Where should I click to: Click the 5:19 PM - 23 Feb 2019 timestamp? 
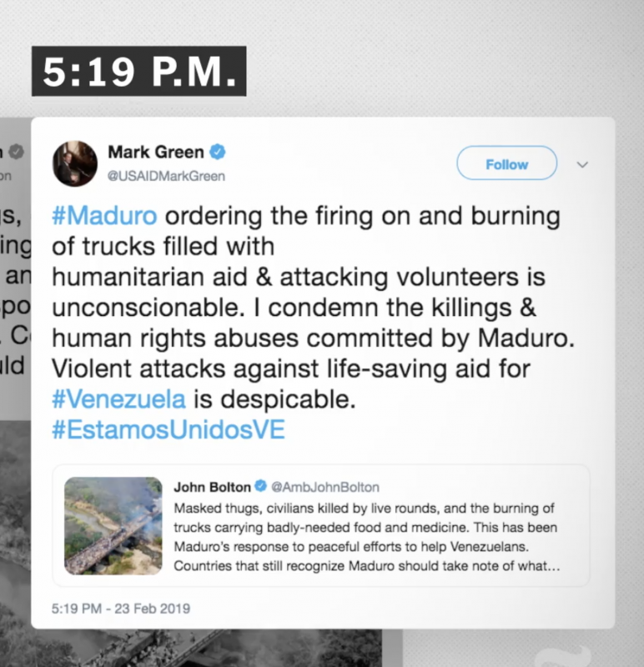[x=121, y=609]
